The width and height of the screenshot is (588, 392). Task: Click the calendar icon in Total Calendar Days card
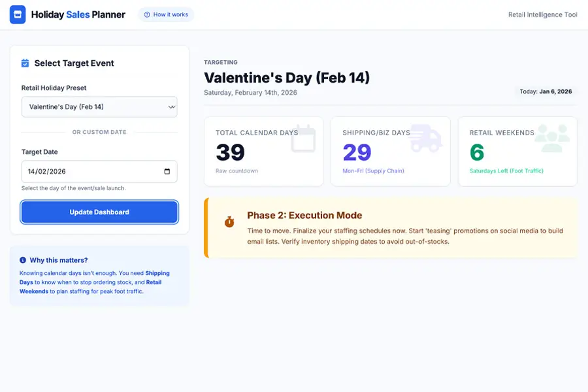click(303, 139)
